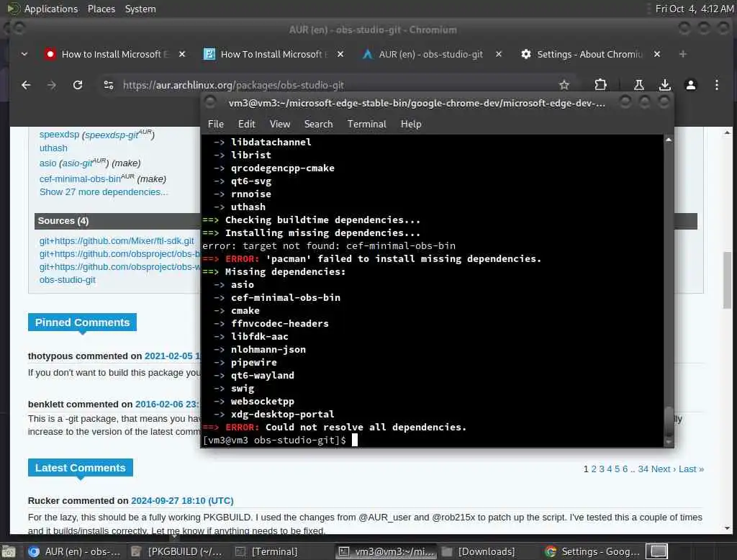
Task: Open Rucker comment date 2024-09-27 link
Action: click(182, 501)
